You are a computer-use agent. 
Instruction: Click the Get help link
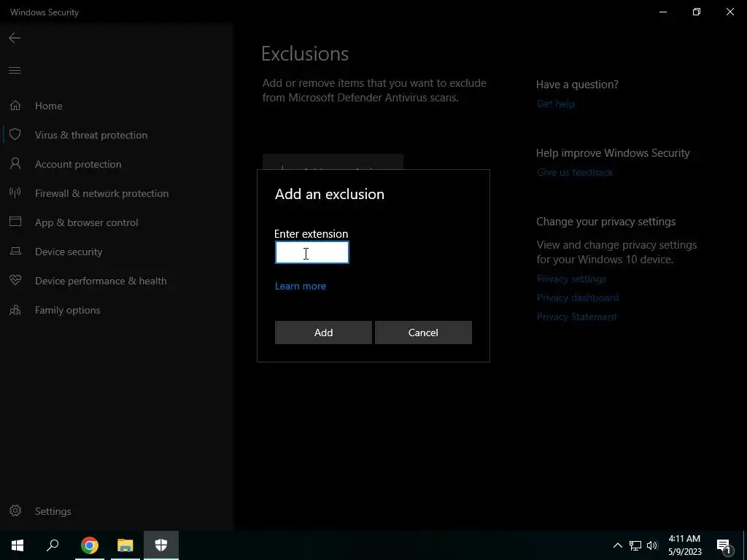[x=555, y=104]
